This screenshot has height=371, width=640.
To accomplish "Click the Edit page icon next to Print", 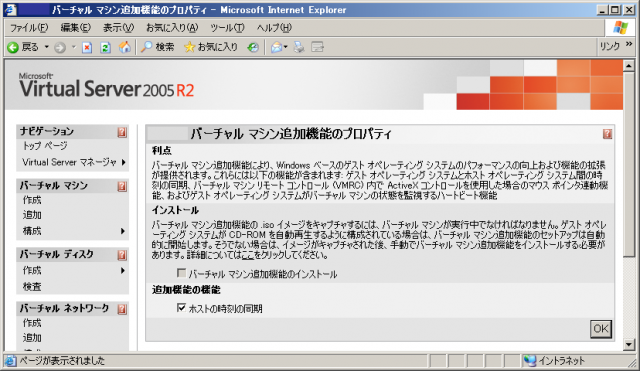I will 318,47.
